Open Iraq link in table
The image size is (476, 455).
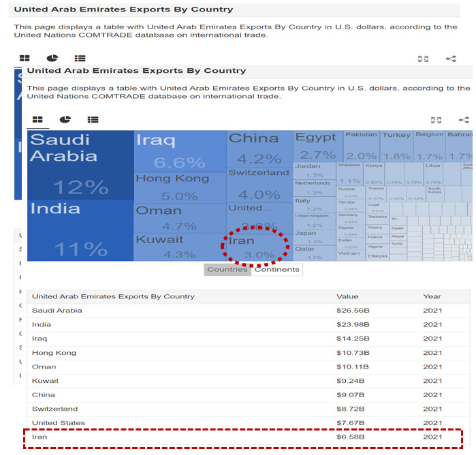39,339
